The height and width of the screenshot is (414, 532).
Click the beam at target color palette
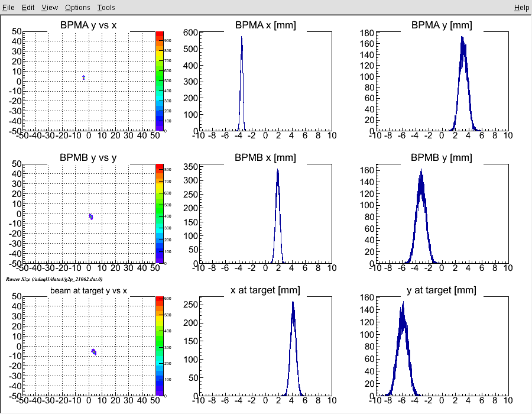[160, 346]
